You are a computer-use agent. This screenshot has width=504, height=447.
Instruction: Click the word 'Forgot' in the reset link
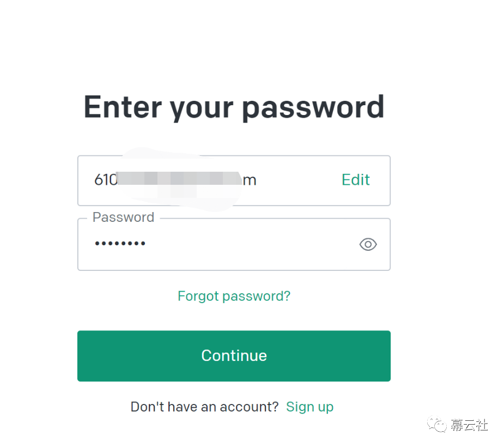coord(198,296)
